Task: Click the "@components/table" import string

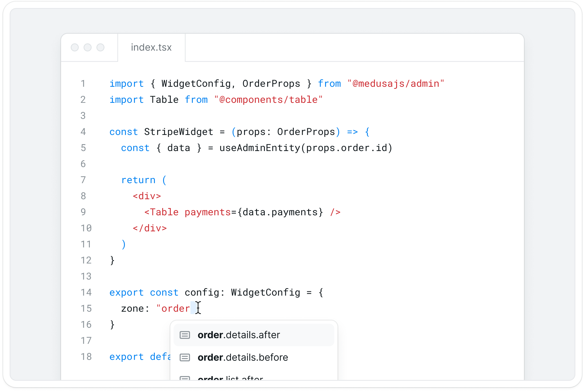Action: [x=268, y=100]
